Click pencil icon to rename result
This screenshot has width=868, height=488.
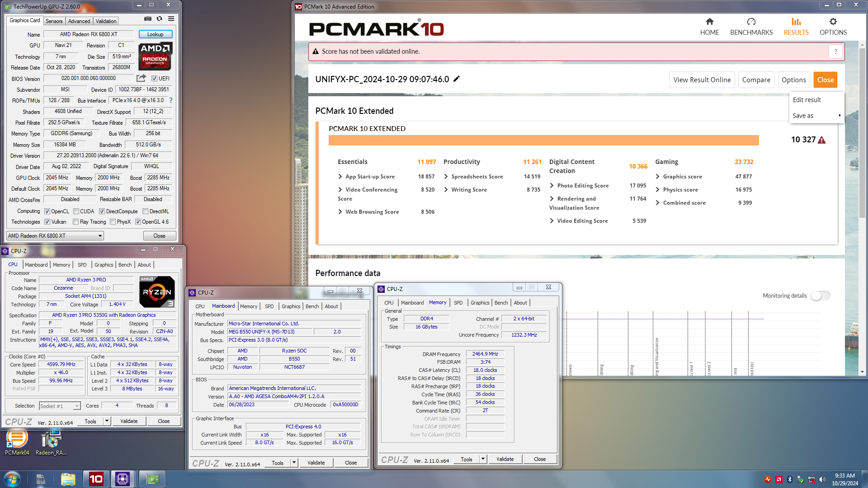coord(457,79)
